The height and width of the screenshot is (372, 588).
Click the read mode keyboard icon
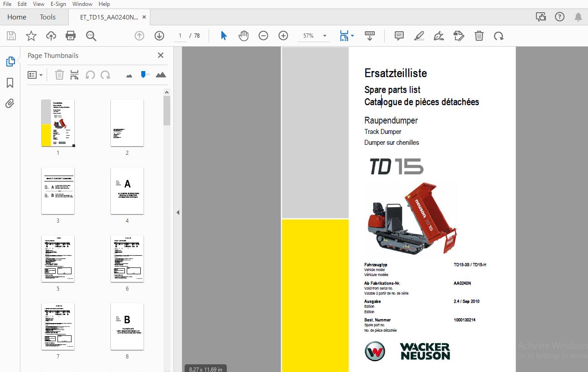(x=370, y=36)
